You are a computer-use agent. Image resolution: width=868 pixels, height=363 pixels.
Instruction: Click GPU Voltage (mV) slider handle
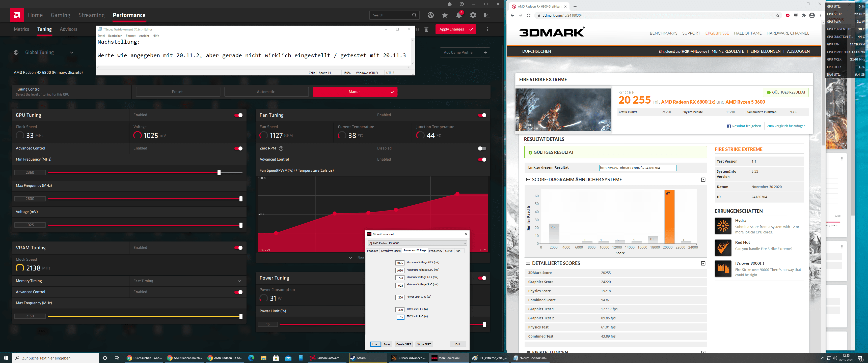coord(241,225)
